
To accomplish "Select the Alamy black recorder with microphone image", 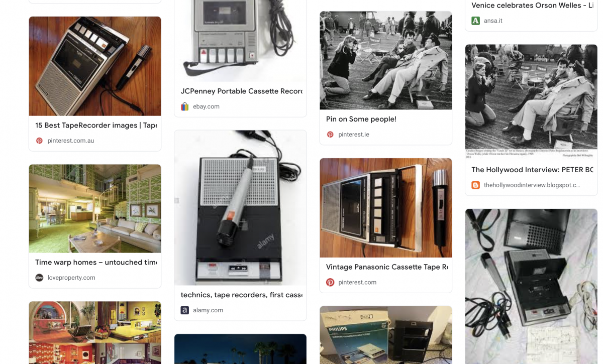I will point(240,208).
